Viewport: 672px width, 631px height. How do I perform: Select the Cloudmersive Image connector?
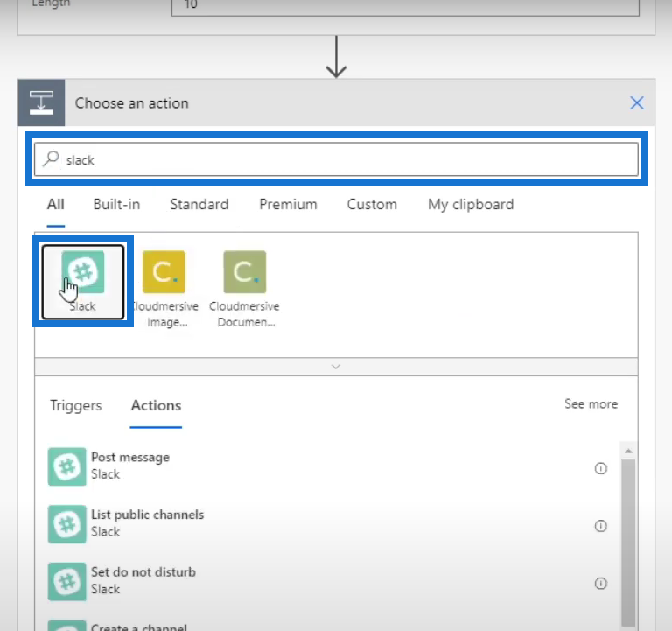coord(164,290)
